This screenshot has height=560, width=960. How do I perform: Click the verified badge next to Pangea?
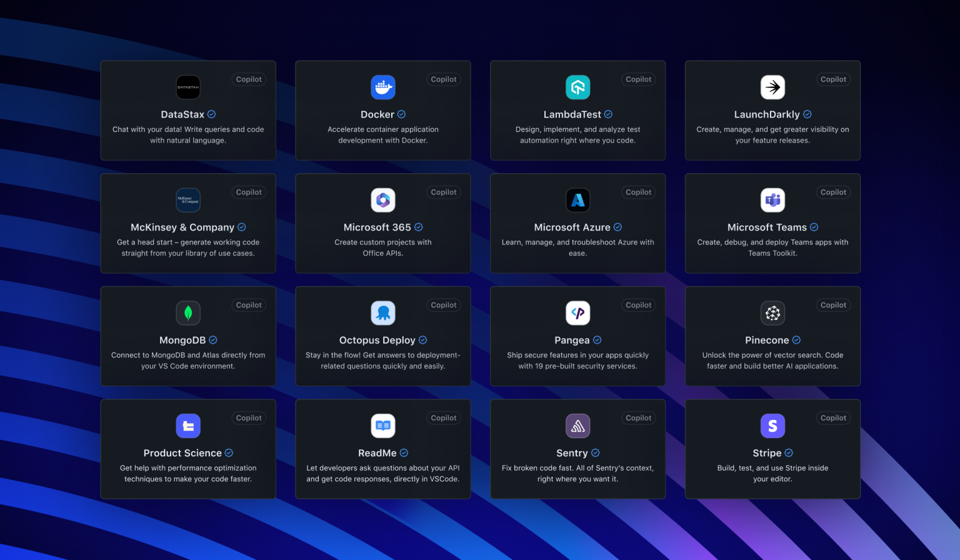(598, 340)
